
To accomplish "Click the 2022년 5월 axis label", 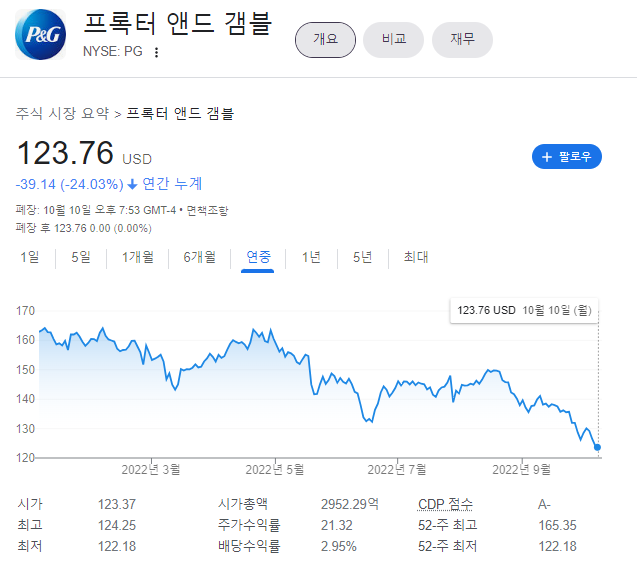I will [275, 470].
